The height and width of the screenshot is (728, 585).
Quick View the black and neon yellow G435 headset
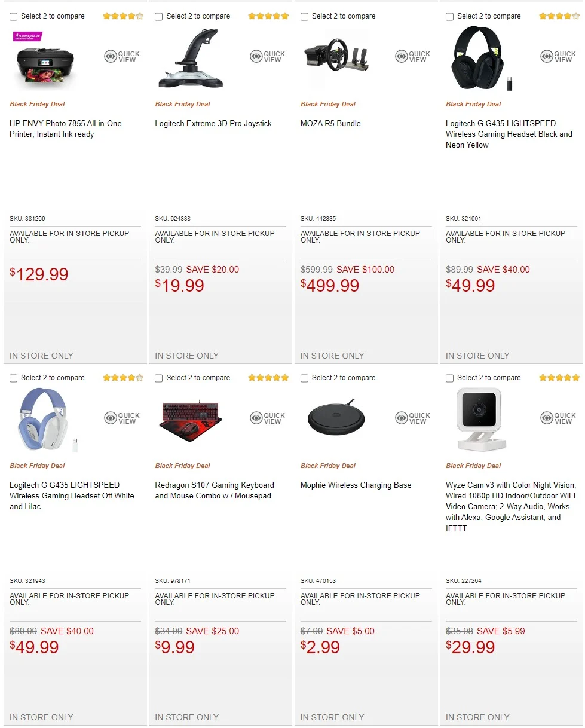click(x=558, y=57)
